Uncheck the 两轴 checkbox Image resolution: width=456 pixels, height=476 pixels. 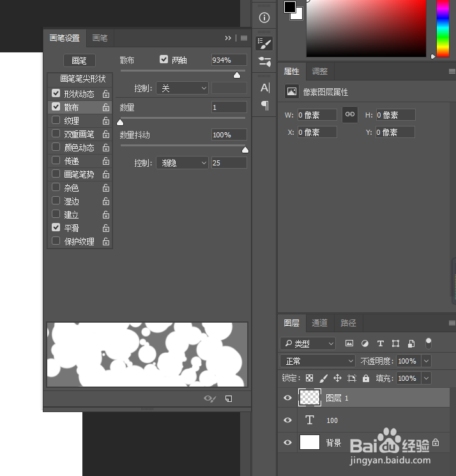click(x=164, y=59)
